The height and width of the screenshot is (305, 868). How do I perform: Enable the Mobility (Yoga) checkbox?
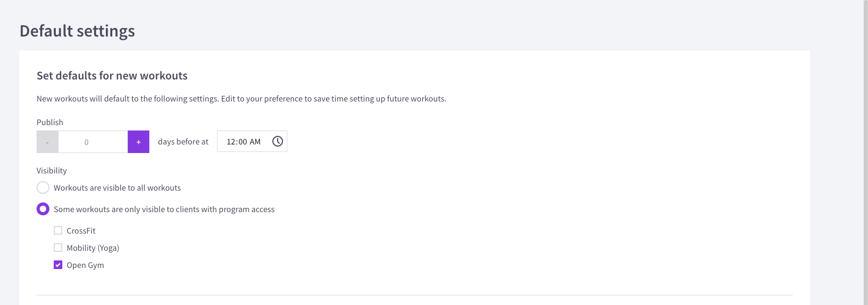(x=58, y=248)
